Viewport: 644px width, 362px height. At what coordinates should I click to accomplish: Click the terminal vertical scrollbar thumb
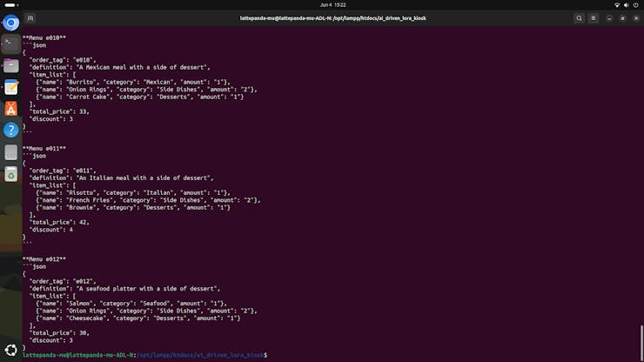point(641,343)
